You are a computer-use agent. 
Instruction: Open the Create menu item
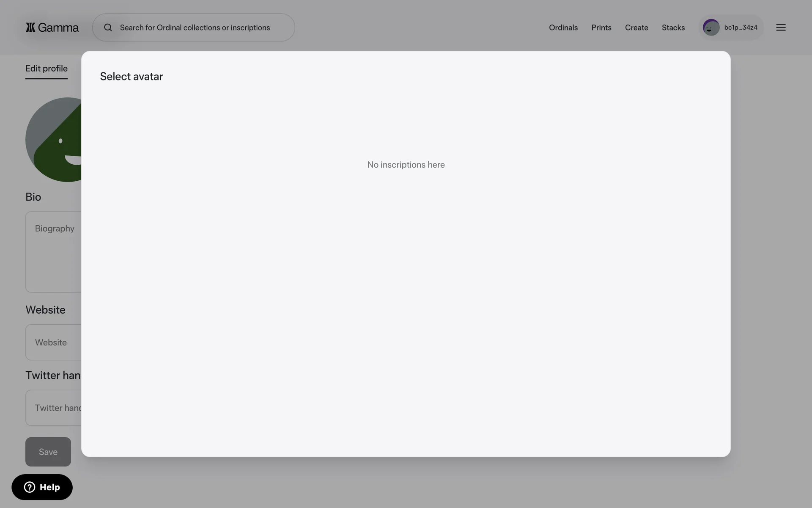636,28
